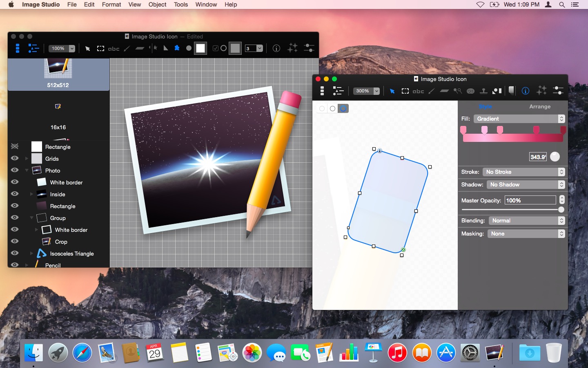Open the Fill type dropdown showing Gradient
Image resolution: width=588 pixels, height=368 pixels.
(519, 119)
